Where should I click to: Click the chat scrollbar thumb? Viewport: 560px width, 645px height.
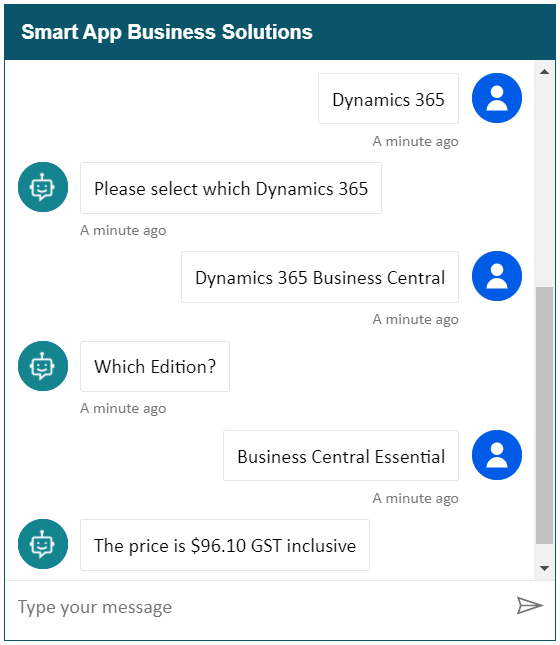[x=544, y=415]
